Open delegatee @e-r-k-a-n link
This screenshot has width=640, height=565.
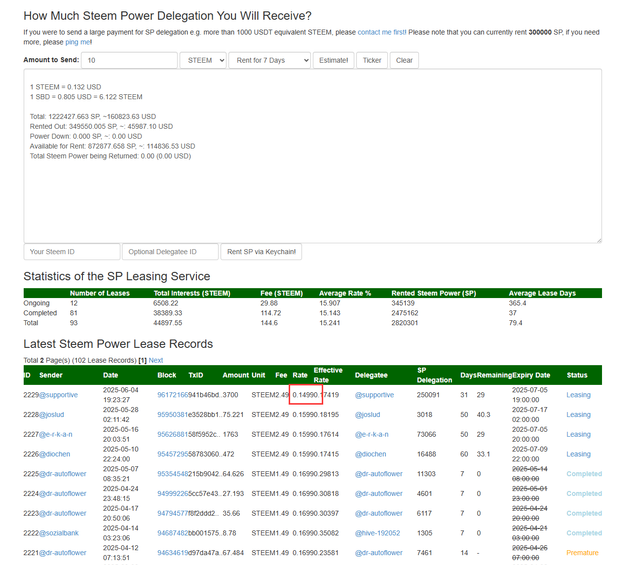coord(371,434)
